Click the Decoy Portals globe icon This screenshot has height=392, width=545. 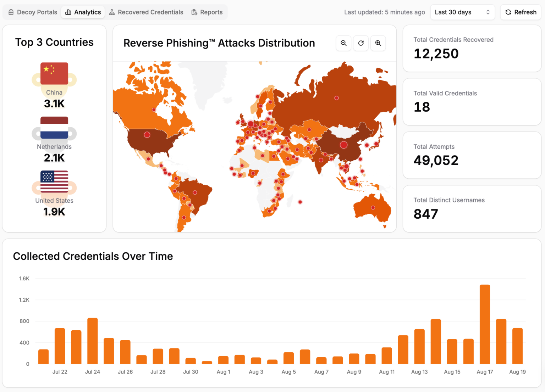pyautogui.click(x=11, y=12)
